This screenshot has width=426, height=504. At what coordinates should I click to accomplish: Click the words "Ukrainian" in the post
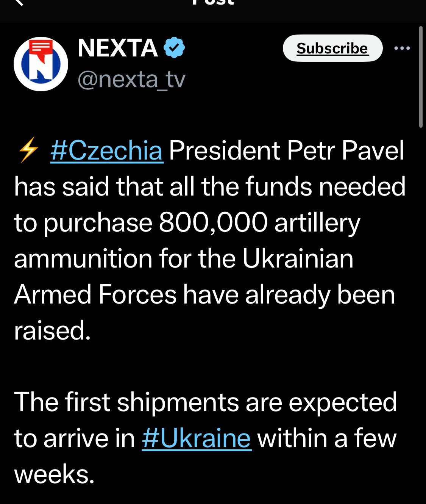[x=298, y=258]
